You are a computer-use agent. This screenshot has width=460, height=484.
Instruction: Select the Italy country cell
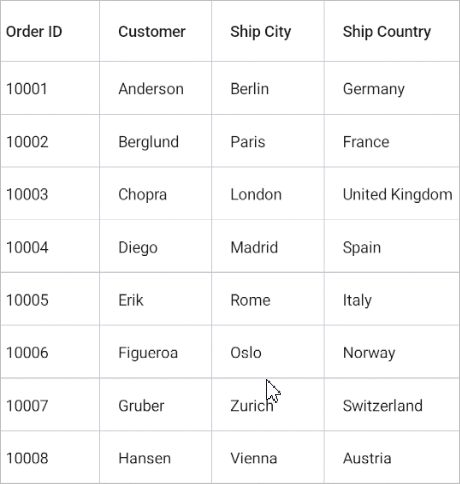coord(392,299)
